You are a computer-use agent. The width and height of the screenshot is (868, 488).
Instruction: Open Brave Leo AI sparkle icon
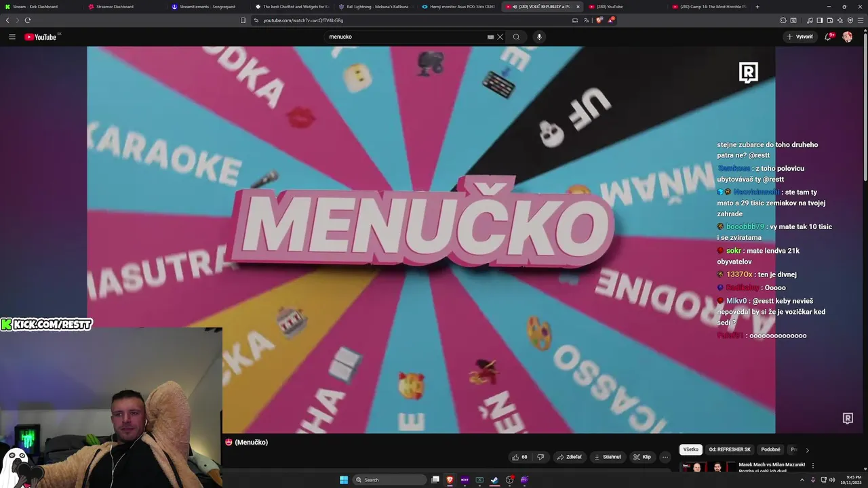840,20
